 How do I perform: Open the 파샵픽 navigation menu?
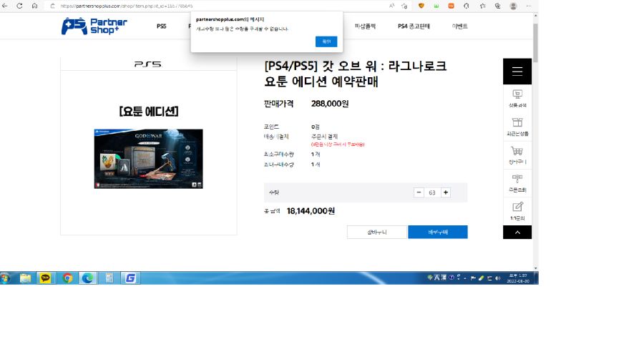pyautogui.click(x=365, y=26)
